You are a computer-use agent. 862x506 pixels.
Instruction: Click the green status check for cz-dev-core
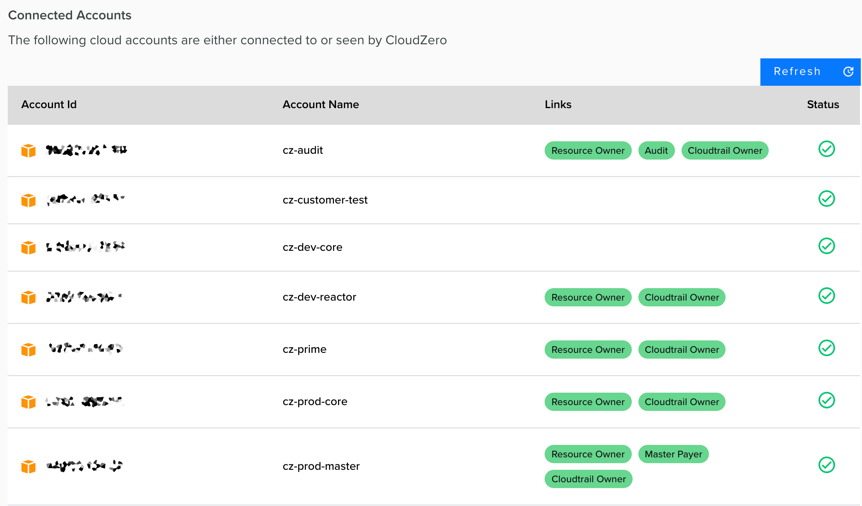point(826,246)
